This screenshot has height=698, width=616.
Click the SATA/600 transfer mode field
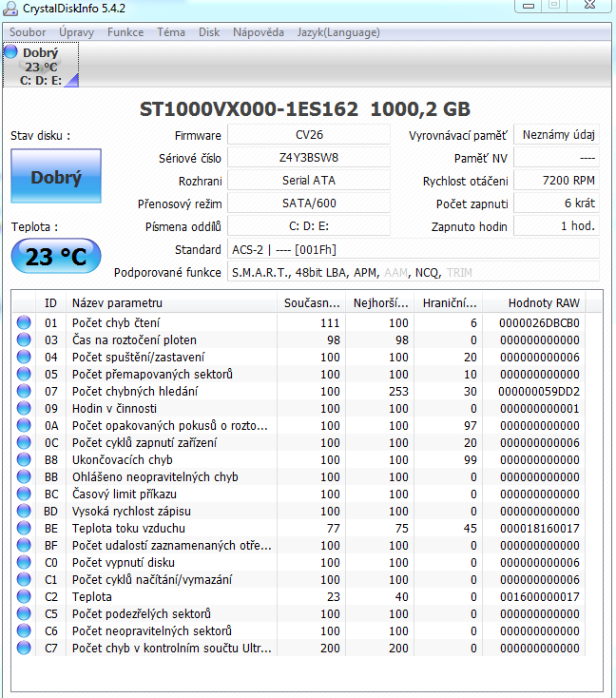309,203
